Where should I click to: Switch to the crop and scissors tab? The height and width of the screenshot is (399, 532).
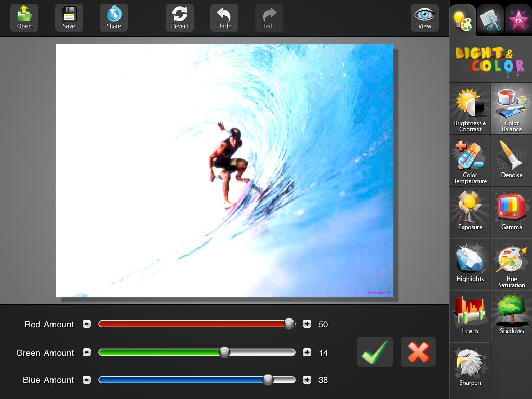[x=490, y=20]
